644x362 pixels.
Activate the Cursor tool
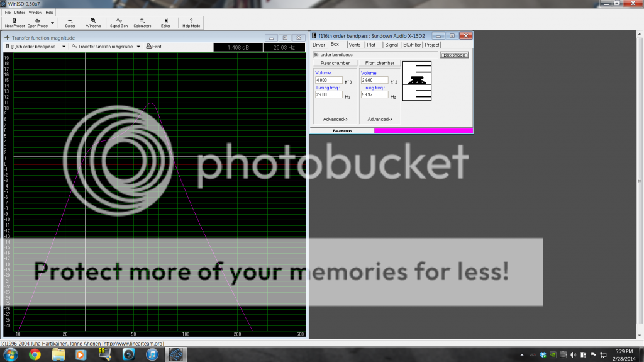click(x=70, y=23)
